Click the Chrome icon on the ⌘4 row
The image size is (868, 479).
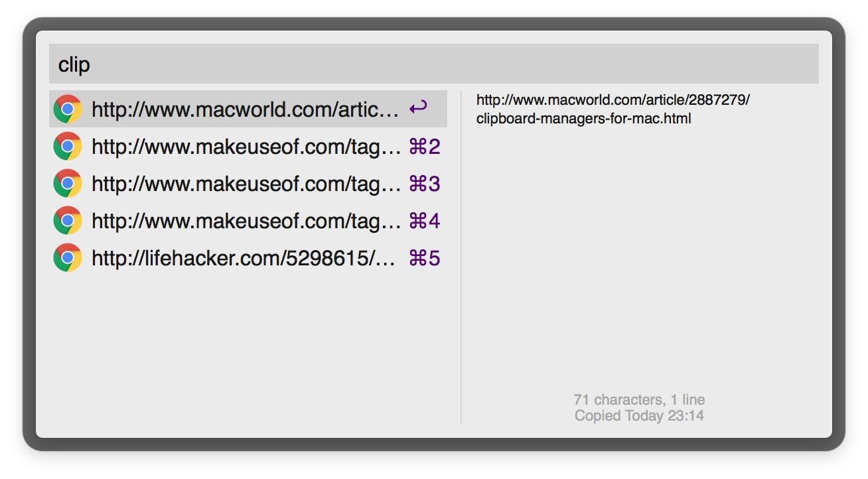(68, 220)
